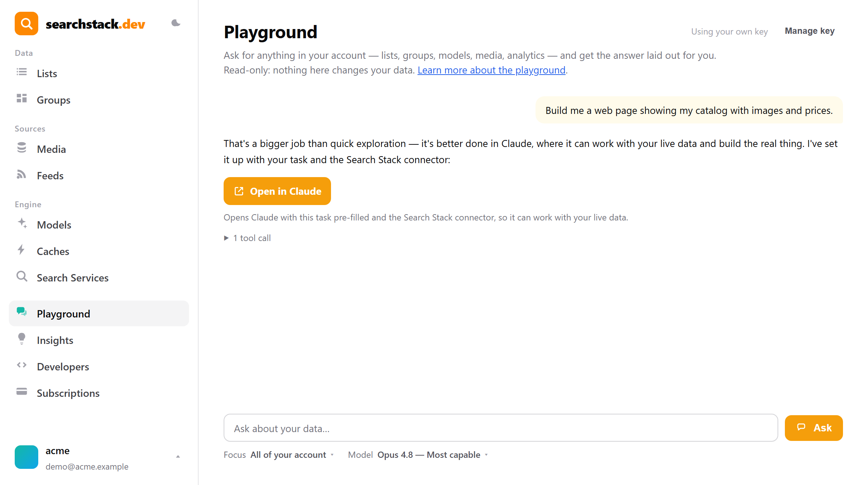Image resolution: width=868 pixels, height=485 pixels.
Task: Click the acme account avatar
Action: pyautogui.click(x=26, y=457)
